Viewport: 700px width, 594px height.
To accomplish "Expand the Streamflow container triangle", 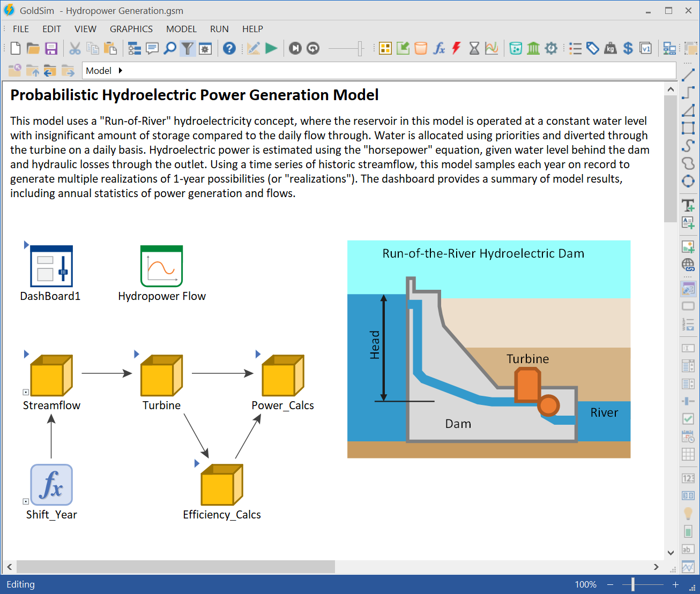I will pyautogui.click(x=26, y=354).
